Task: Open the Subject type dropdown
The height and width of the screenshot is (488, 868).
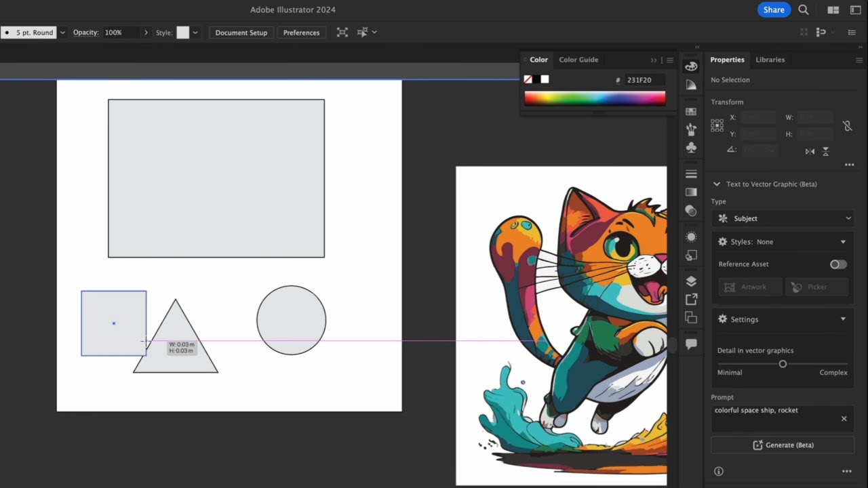Action: 783,218
